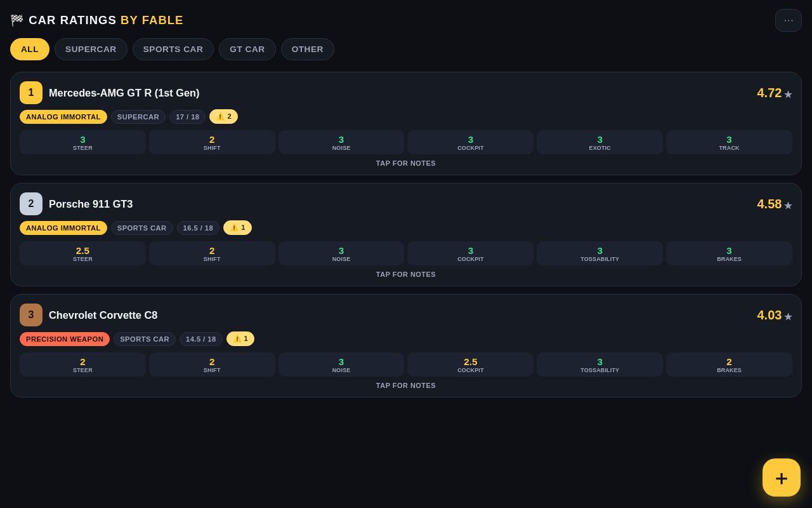Image resolution: width=812 pixels, height=508 pixels.
Task: Click the 4.58 overall rating
Action: (x=769, y=204)
